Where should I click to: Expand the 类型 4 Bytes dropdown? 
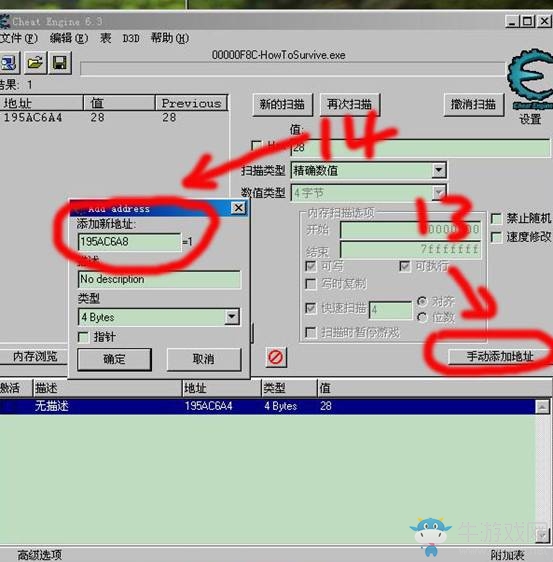(x=232, y=317)
